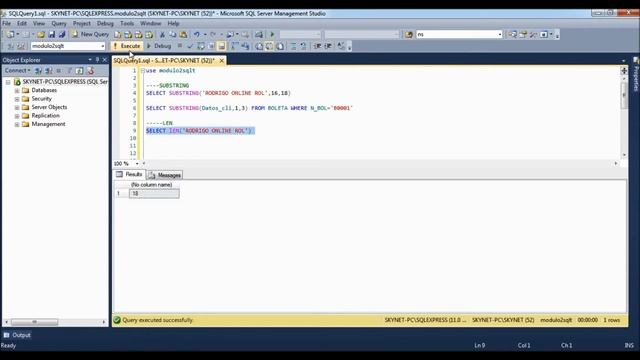The image size is (640, 360).
Task: Click the 'Query executed successfully' status text
Action: (x=158, y=320)
